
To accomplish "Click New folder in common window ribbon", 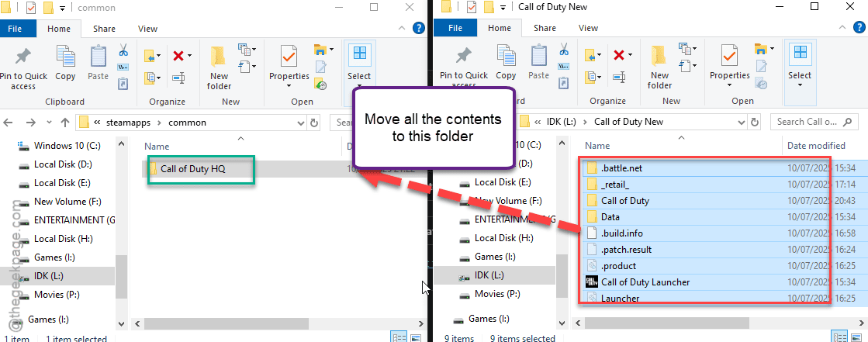I will (219, 67).
